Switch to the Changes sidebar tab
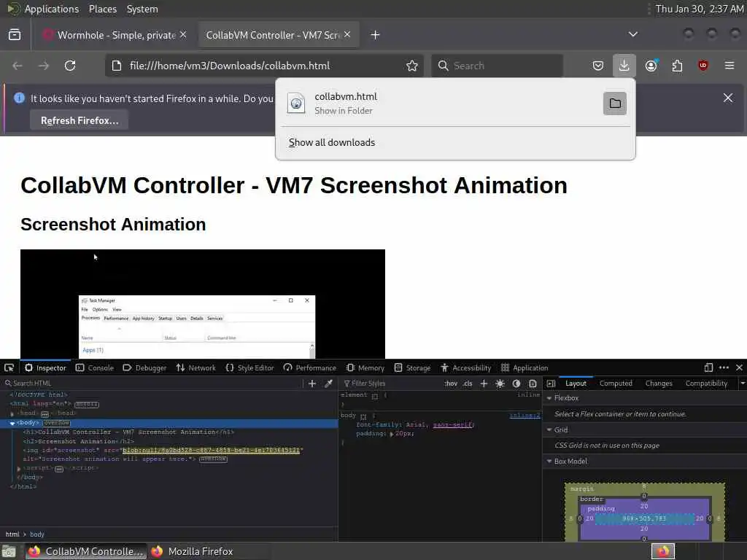The width and height of the screenshot is (747, 560). click(x=659, y=384)
